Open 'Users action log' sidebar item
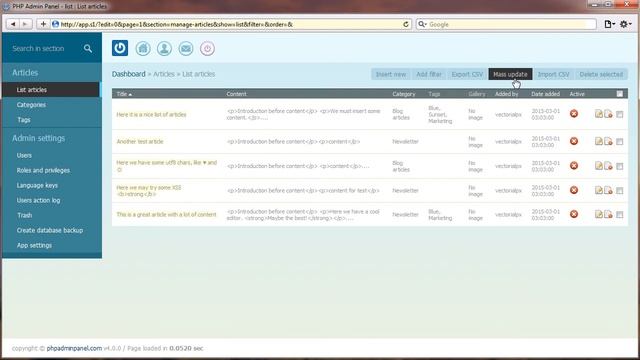The image size is (640, 360). pos(38,200)
